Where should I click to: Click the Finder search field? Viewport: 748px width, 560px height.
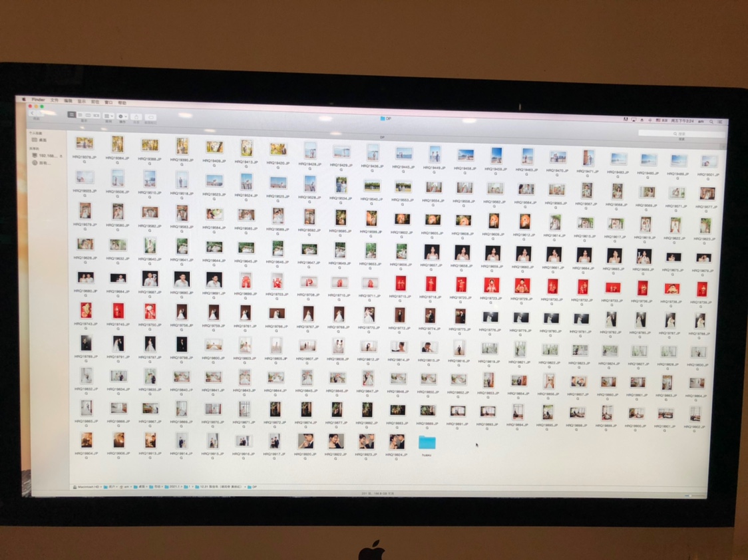coord(680,133)
